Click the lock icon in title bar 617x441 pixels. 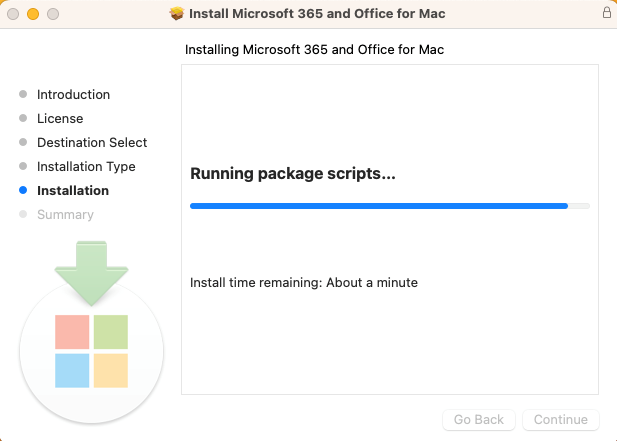tap(607, 13)
